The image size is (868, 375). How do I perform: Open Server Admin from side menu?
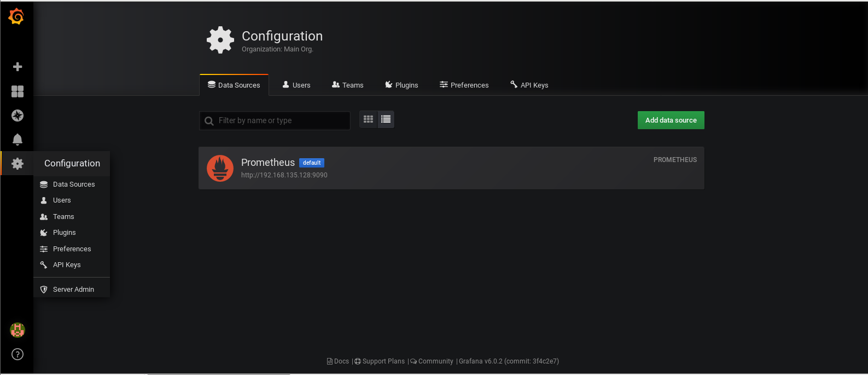(73, 290)
